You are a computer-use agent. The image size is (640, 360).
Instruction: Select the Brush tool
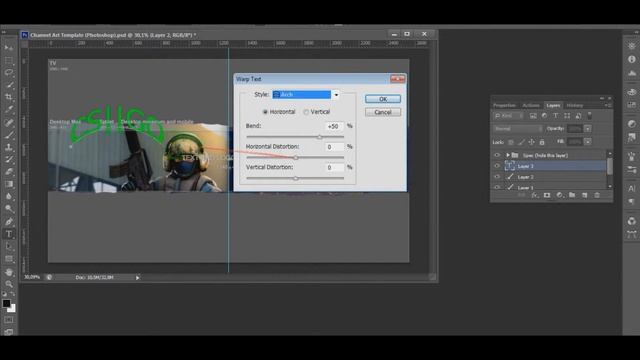[x=9, y=135]
